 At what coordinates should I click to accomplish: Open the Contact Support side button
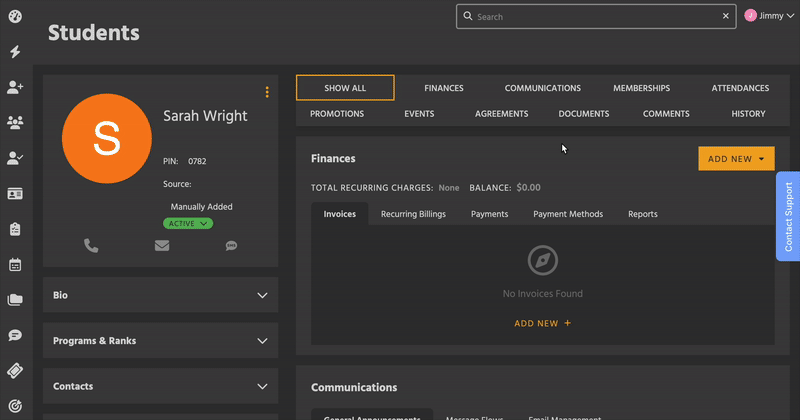point(788,216)
